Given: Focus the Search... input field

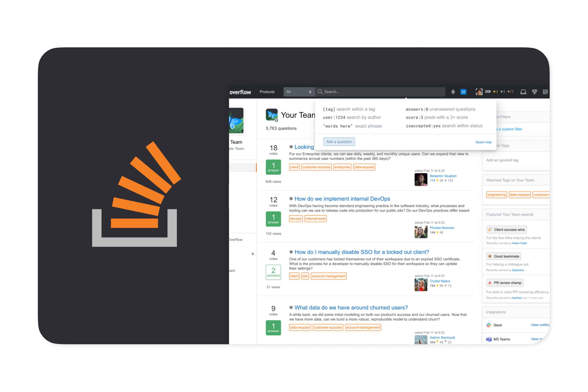Looking at the screenshot, I should point(380,92).
